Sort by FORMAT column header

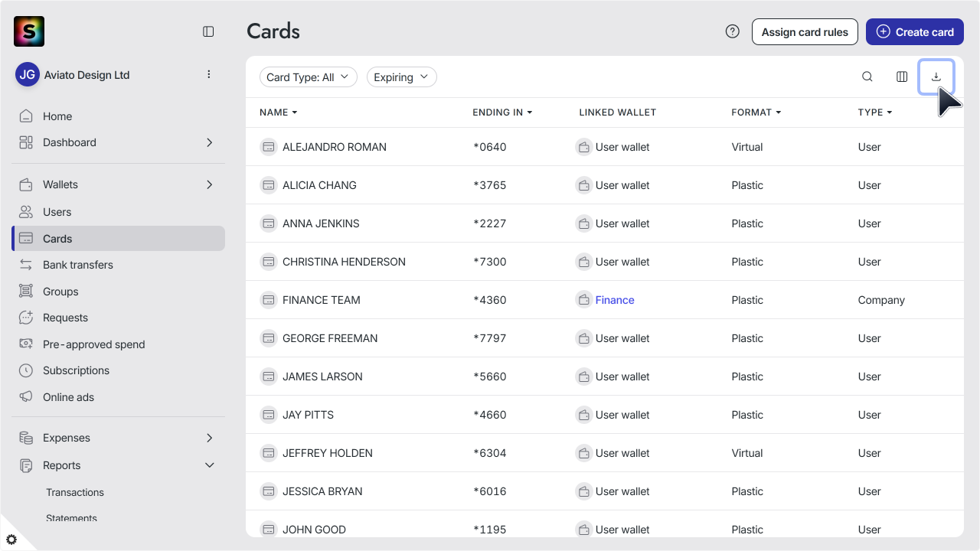click(x=756, y=112)
